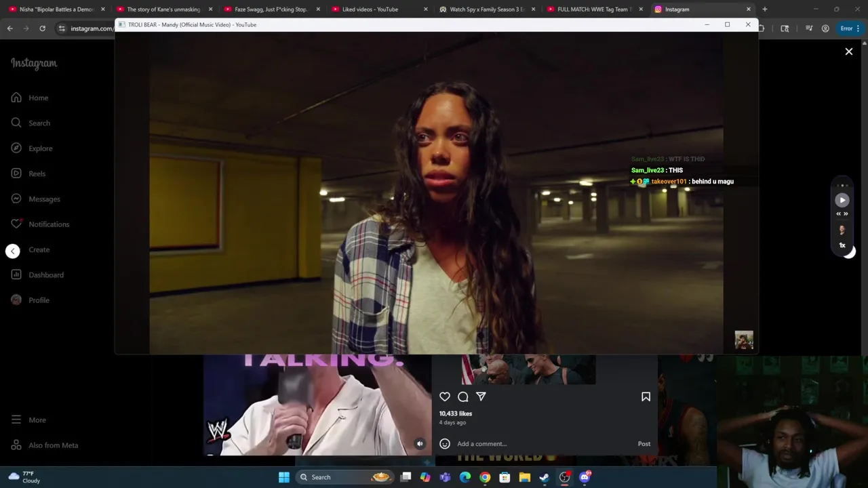
Task: Open Messages from the Instagram sidebar
Action: [35, 199]
